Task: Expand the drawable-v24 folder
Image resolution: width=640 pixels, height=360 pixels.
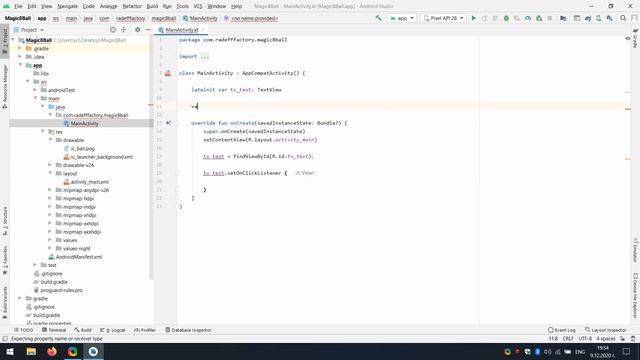Action: pos(50,165)
